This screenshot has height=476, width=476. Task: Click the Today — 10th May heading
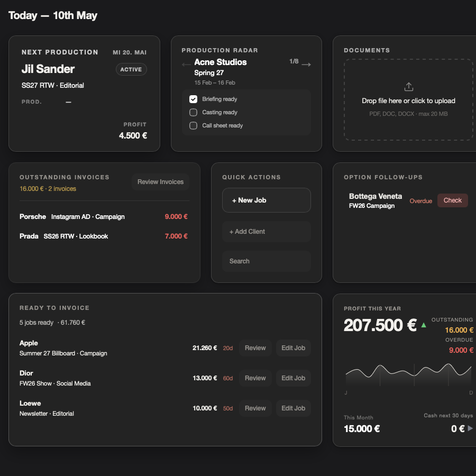[53, 15]
